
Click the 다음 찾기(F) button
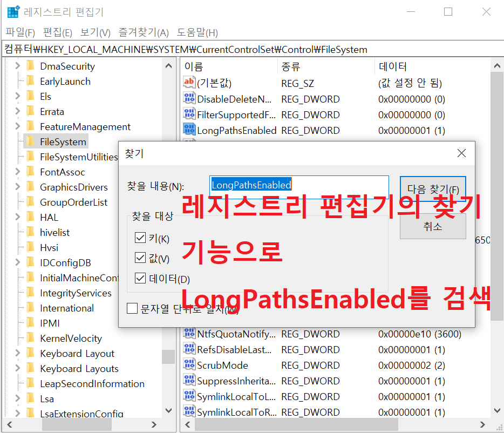point(433,188)
